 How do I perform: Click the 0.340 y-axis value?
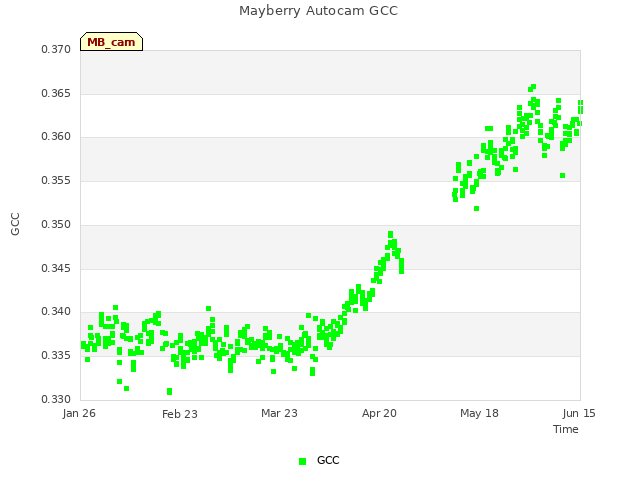pyautogui.click(x=56, y=311)
